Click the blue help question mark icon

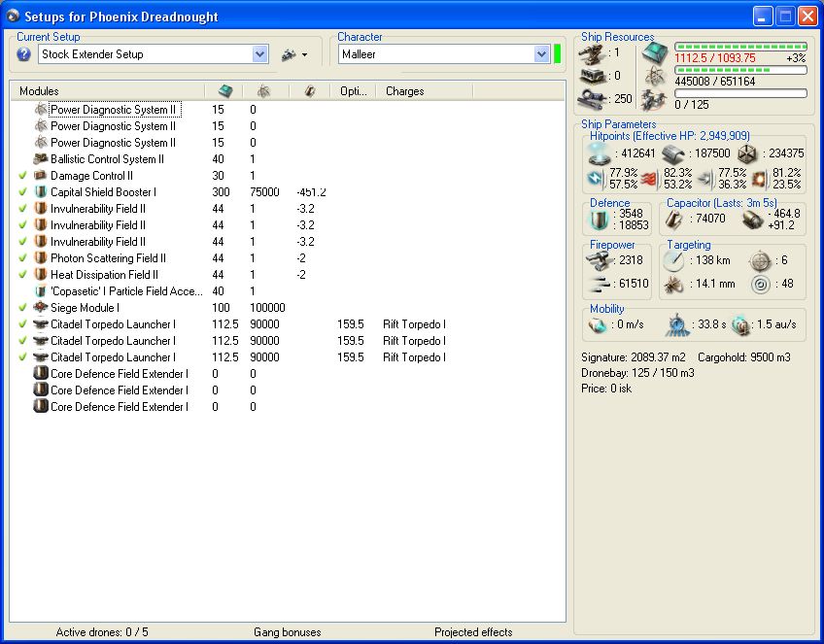tap(23, 54)
